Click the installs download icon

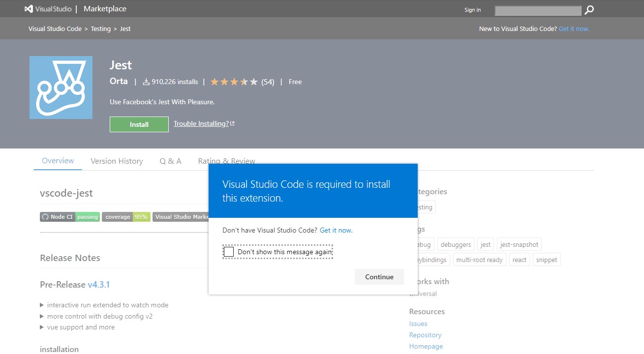146,82
